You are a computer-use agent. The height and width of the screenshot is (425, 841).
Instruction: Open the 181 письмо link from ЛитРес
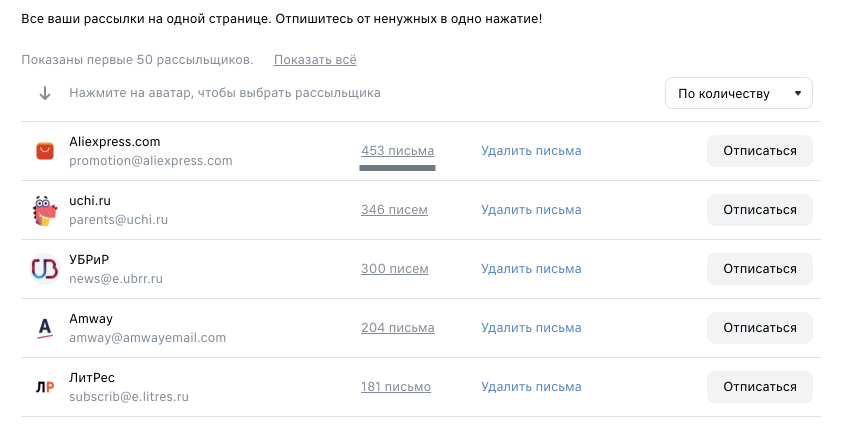click(x=396, y=387)
